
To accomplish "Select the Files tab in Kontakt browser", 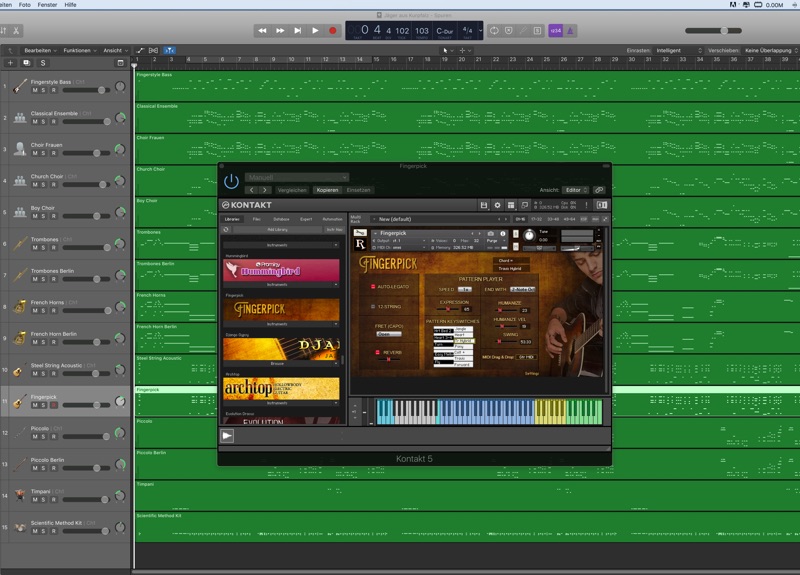I will (x=257, y=219).
